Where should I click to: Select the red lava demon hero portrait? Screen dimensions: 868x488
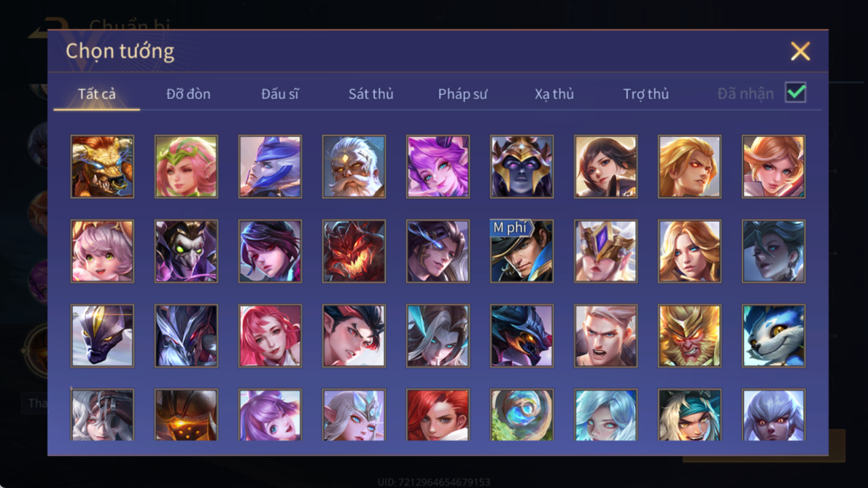pyautogui.click(x=354, y=251)
